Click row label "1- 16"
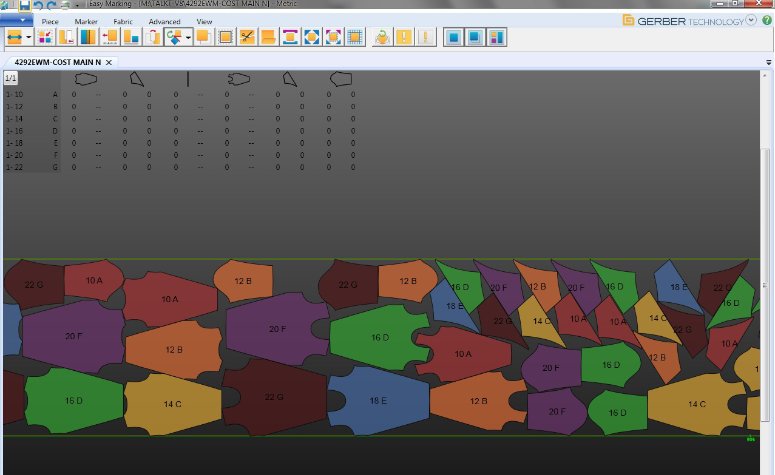Screen dimensions: 775x475 tap(14, 131)
